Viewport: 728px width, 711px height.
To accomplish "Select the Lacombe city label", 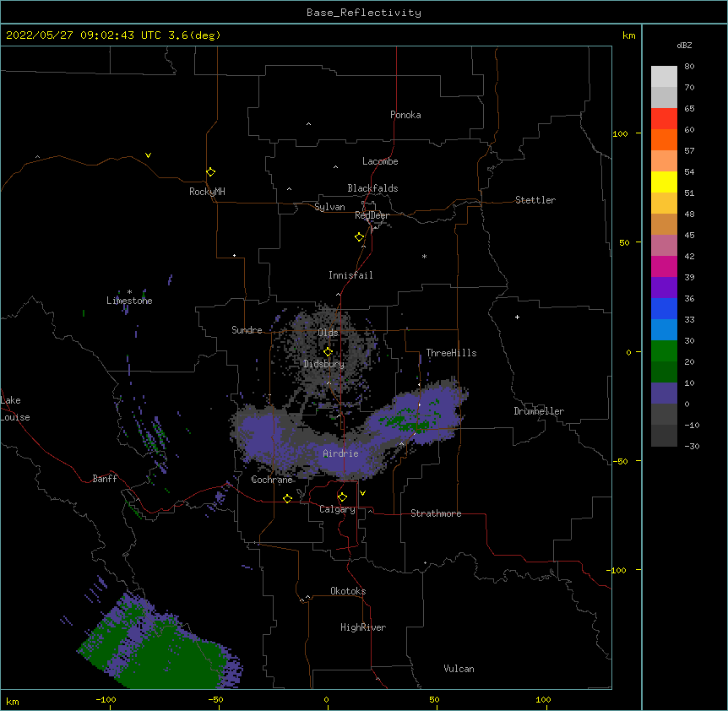I will 380,161.
